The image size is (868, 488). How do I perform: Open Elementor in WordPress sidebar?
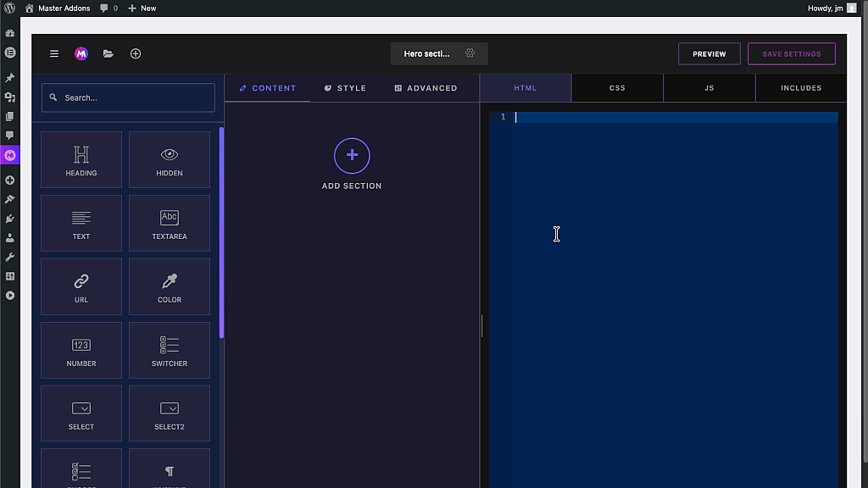pyautogui.click(x=10, y=53)
